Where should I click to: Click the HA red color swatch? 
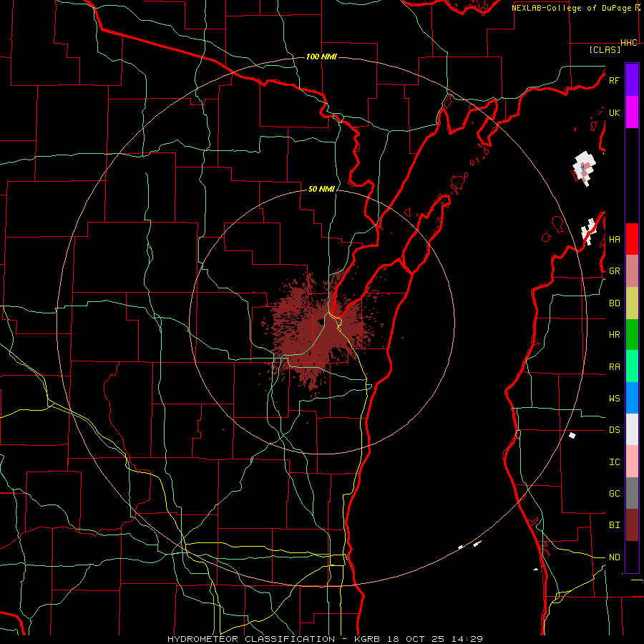[x=632, y=239]
